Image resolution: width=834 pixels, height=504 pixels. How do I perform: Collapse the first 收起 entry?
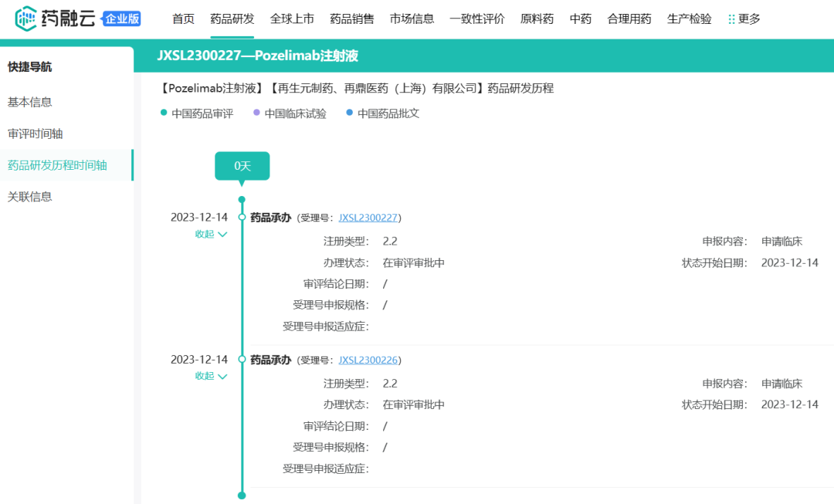[x=211, y=234]
